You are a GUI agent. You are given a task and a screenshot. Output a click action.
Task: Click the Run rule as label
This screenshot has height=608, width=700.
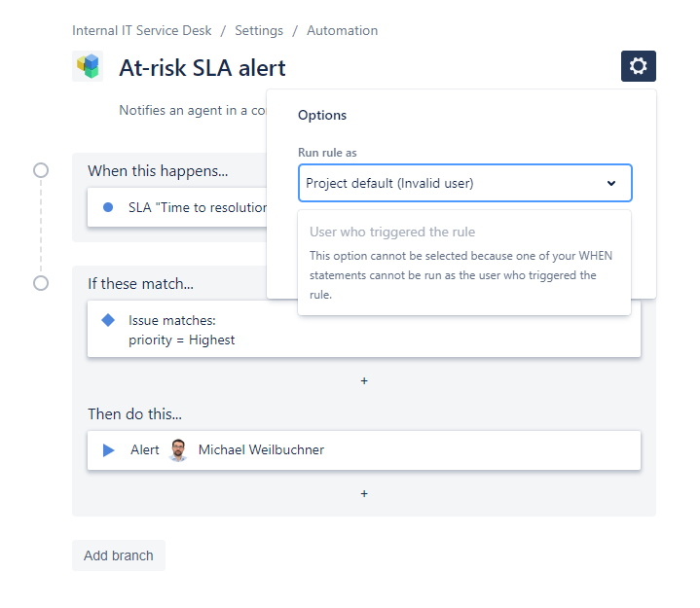pyautogui.click(x=327, y=153)
